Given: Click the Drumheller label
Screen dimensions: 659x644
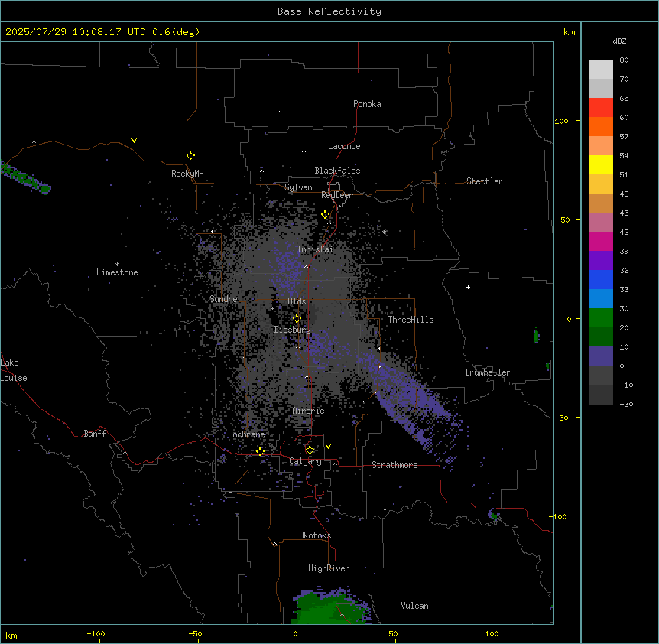Looking at the screenshot, I should coord(488,372).
